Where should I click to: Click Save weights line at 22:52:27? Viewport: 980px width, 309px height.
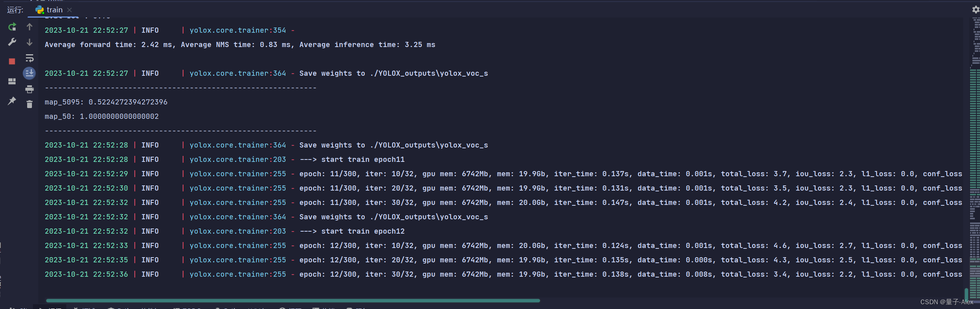point(266,73)
